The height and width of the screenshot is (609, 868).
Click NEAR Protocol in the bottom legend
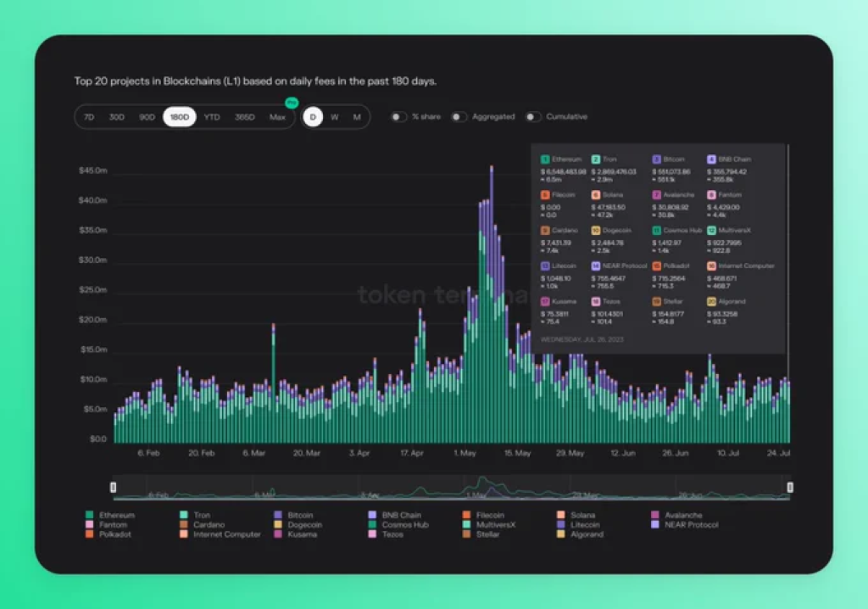(x=685, y=525)
